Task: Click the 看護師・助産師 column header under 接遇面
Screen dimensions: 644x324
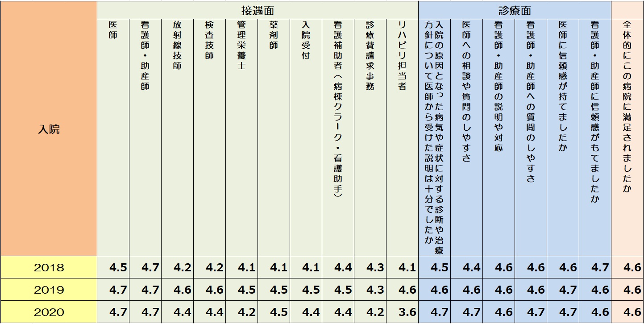Action: [145, 137]
